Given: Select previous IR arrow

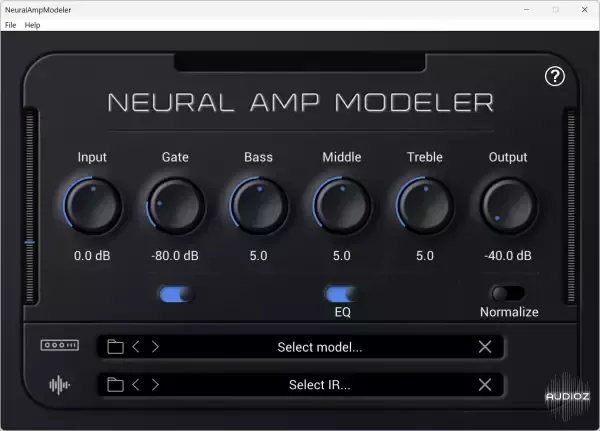Looking at the screenshot, I should coord(136,385).
